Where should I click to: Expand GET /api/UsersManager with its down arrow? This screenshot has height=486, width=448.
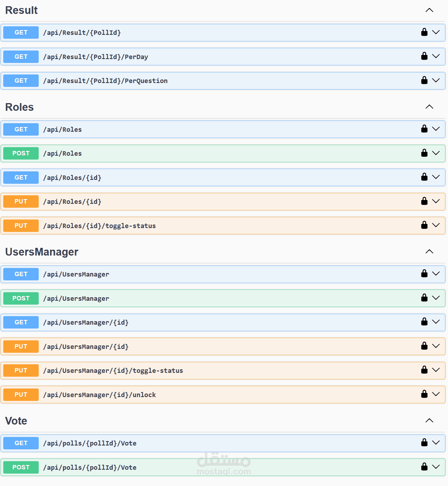click(x=436, y=273)
